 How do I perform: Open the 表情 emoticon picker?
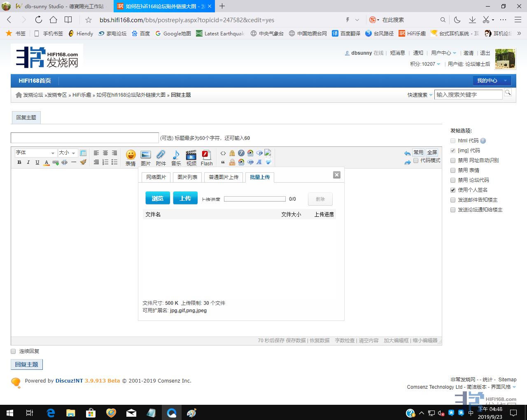[x=131, y=158]
